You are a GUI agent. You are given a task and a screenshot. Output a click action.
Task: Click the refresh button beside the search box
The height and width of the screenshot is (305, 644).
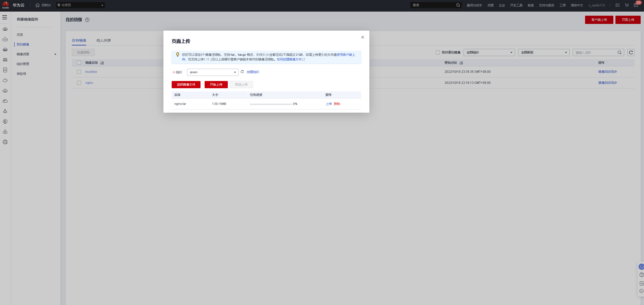tap(631, 52)
